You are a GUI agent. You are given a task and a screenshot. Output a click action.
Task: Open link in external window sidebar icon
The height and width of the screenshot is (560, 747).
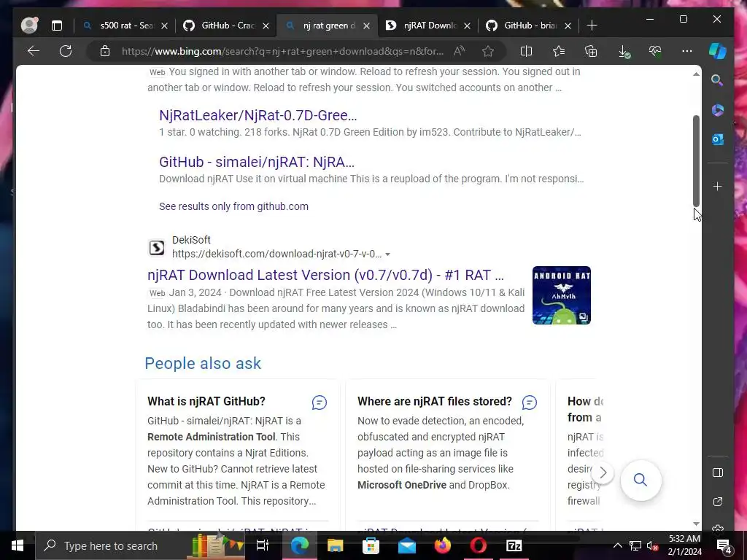[x=718, y=502]
